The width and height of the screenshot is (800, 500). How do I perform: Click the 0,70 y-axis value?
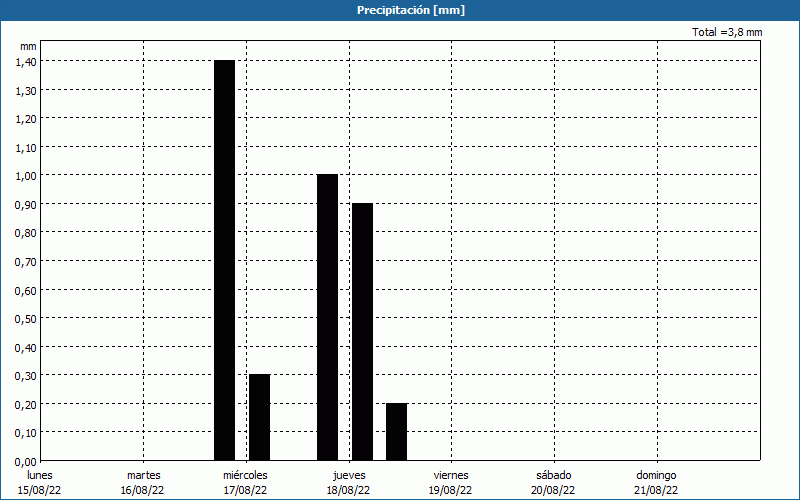click(x=26, y=262)
